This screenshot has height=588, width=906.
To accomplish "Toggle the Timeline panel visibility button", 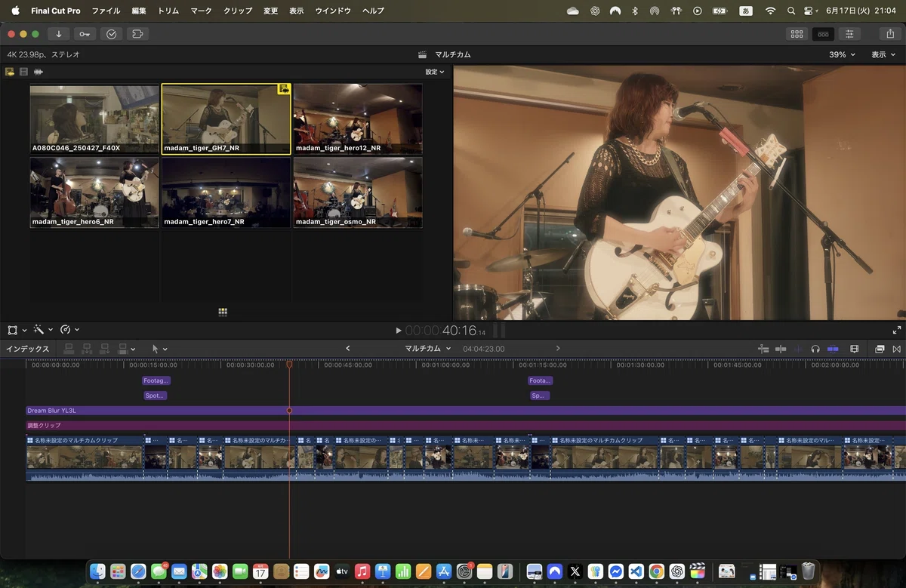I will [824, 34].
